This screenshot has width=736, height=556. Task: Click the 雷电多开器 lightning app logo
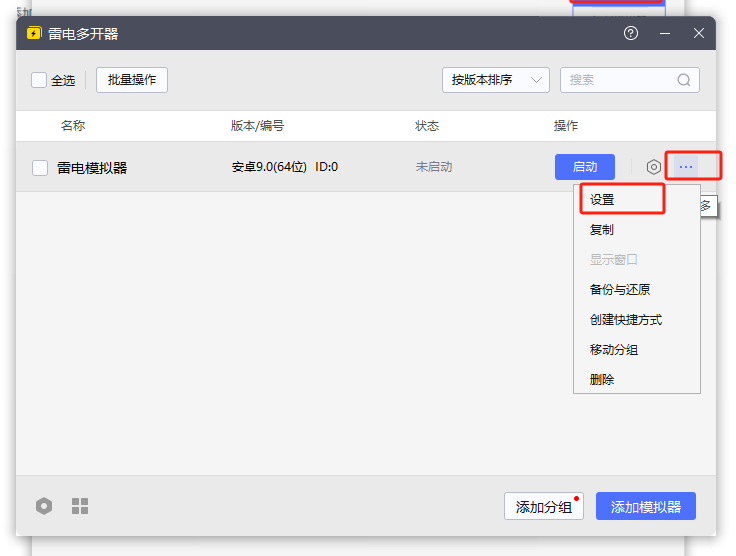click(x=34, y=33)
